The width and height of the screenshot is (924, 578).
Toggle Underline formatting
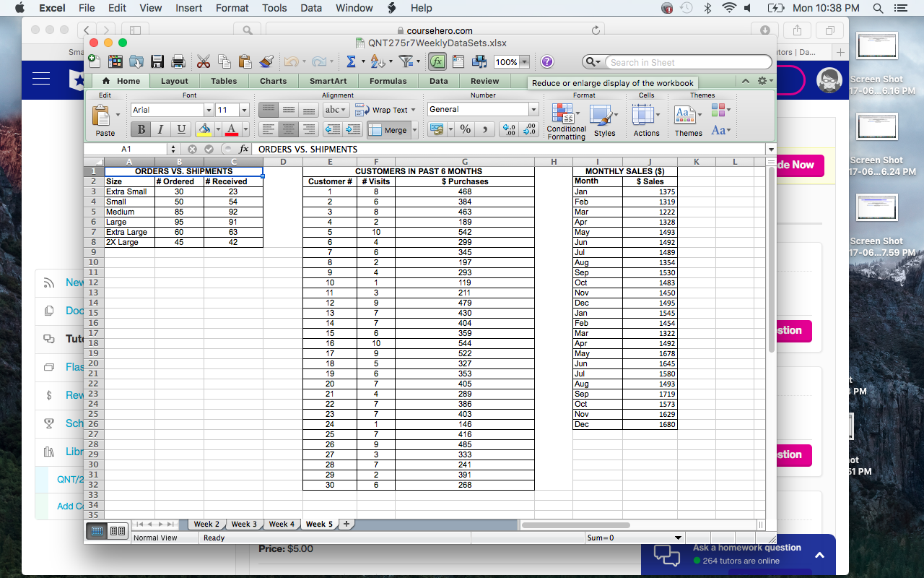tap(180, 129)
